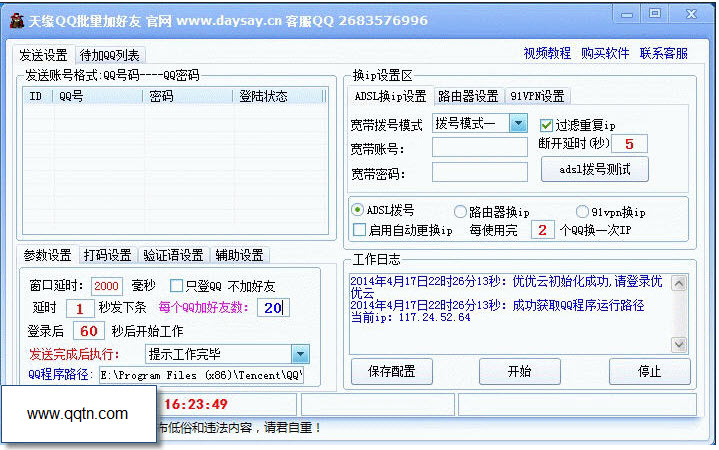Image resolution: width=719 pixels, height=450 pixels.
Task: Select ADSL换ip设置 tab
Action: [390, 96]
